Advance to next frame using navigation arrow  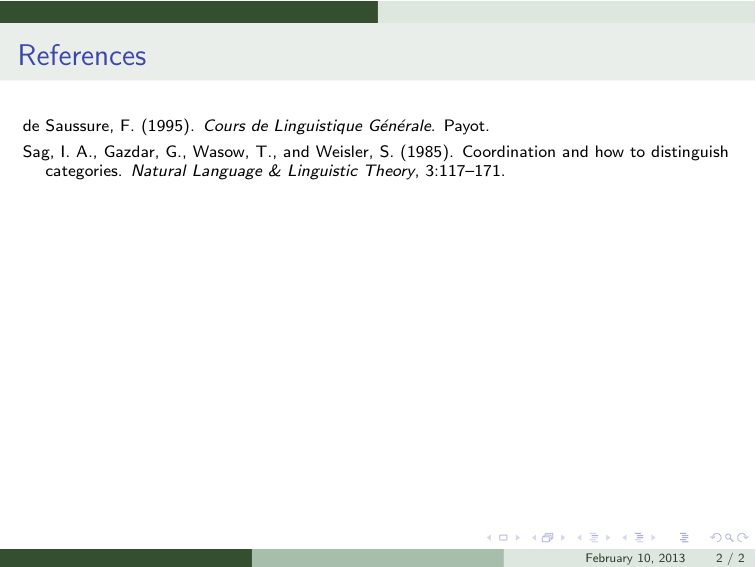563,538
